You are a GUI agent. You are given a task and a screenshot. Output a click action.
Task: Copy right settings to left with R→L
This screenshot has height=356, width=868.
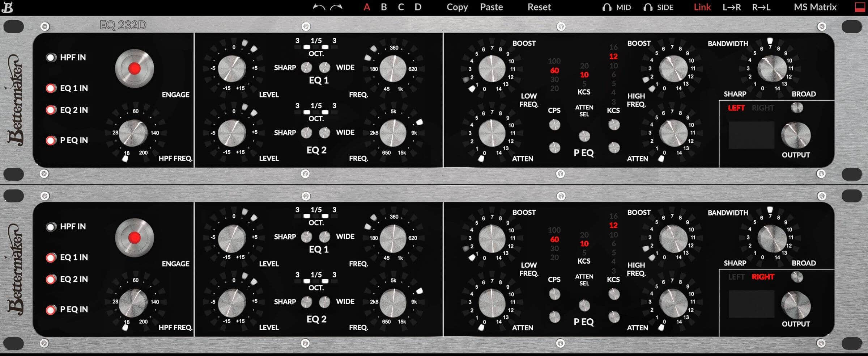[x=761, y=7]
